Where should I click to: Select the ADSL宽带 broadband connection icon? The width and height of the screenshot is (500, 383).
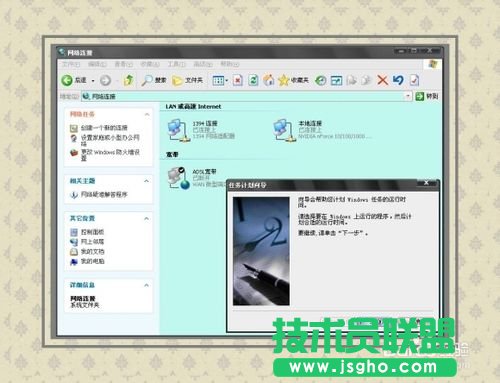179,178
